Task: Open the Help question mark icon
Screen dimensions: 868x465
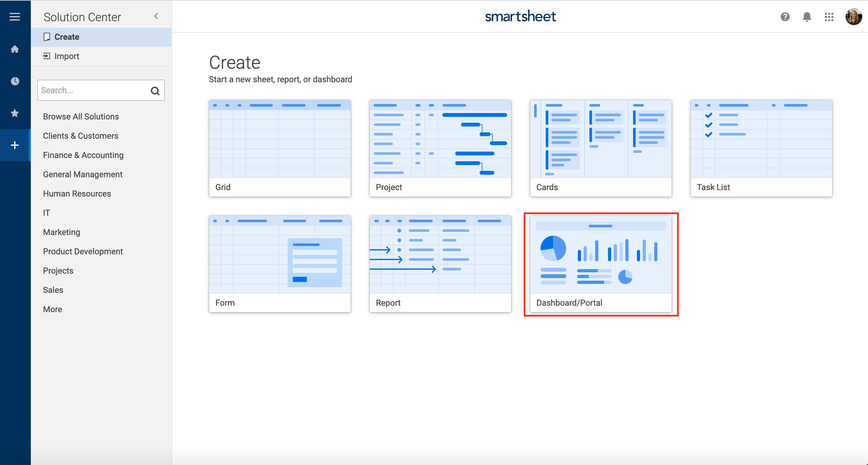Action: [x=785, y=16]
